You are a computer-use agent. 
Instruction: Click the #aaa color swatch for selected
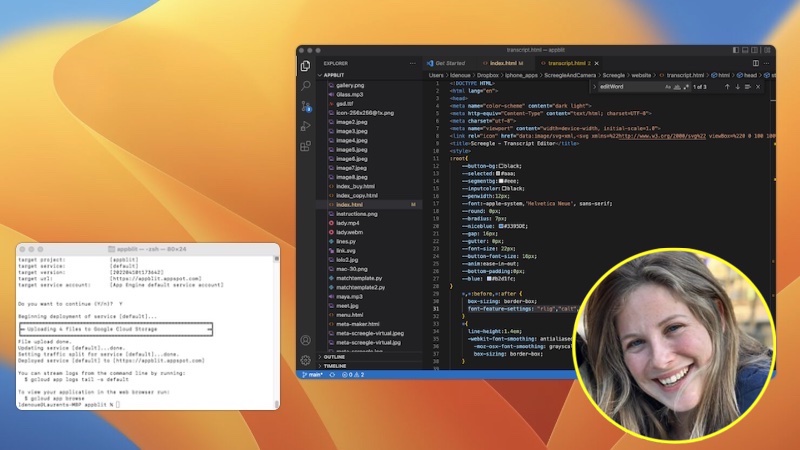coord(498,173)
